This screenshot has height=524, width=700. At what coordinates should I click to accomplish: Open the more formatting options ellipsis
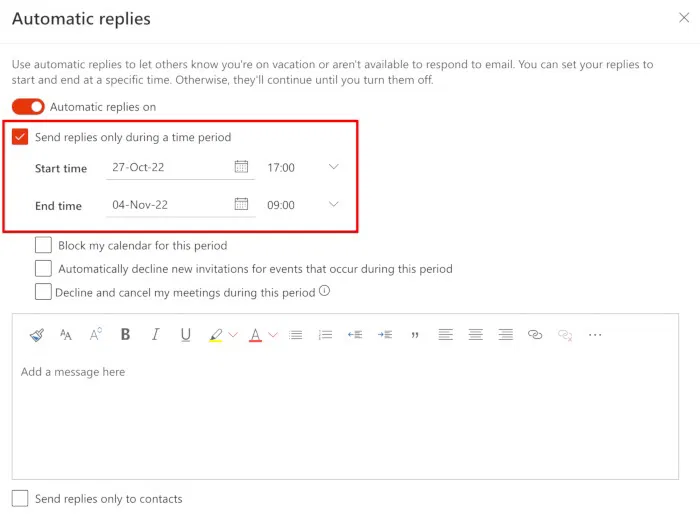coord(596,335)
